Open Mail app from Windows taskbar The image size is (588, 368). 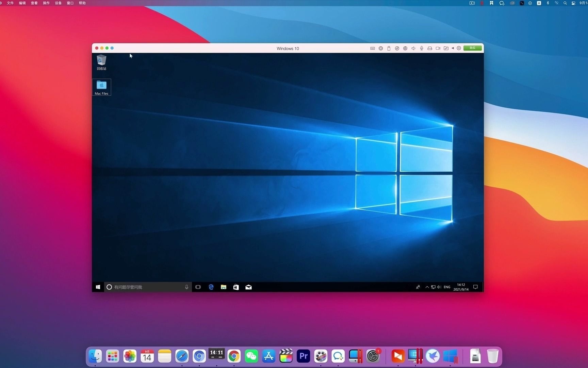248,287
